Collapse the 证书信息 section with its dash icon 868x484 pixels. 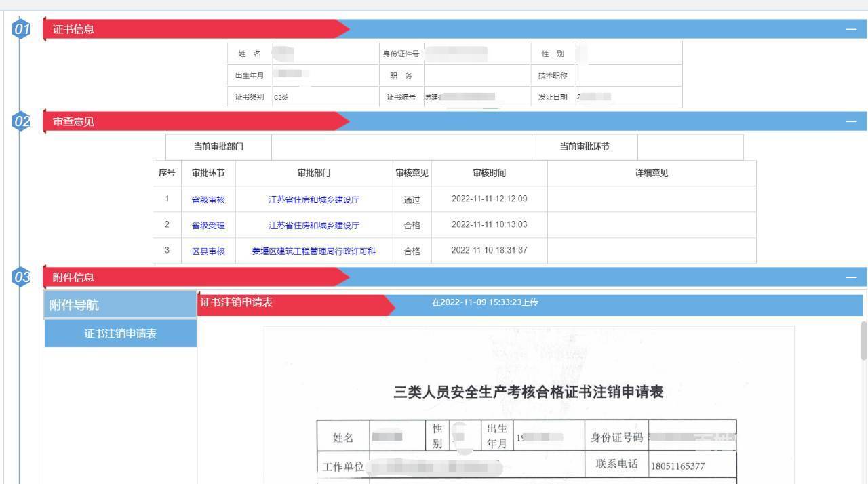tap(851, 29)
